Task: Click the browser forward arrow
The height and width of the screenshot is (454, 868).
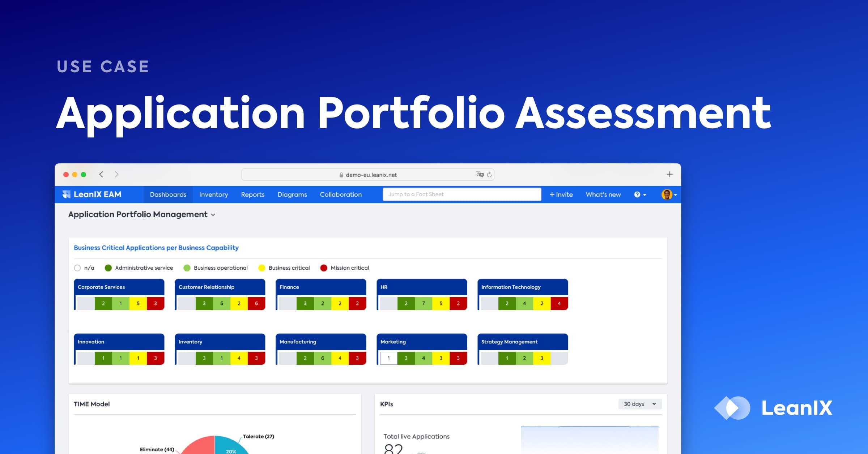Action: coord(116,174)
